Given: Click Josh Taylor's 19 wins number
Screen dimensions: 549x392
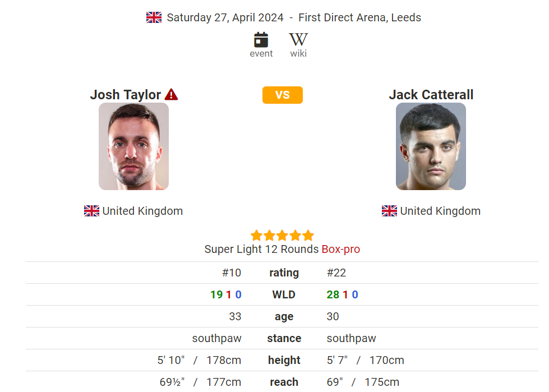Looking at the screenshot, I should (216, 294).
